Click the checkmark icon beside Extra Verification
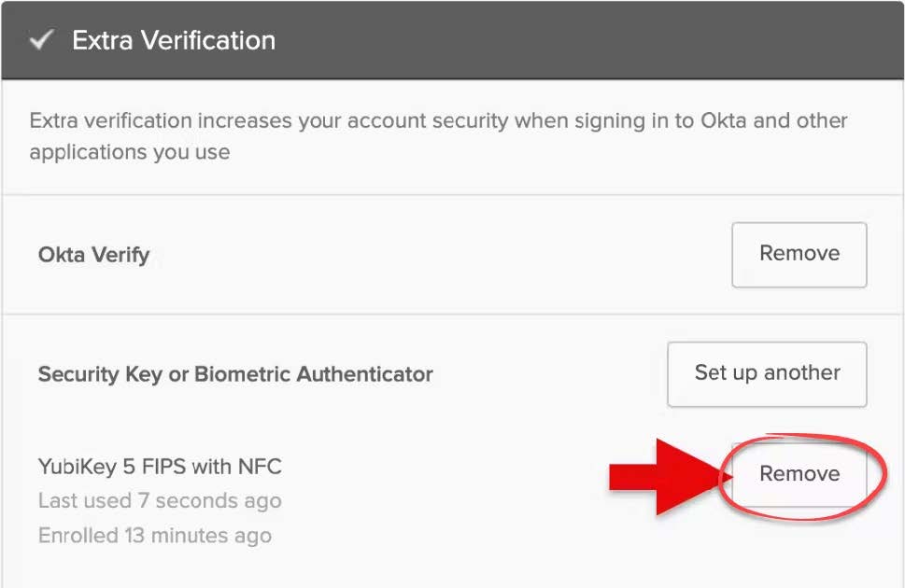The image size is (905, 588). [x=40, y=41]
